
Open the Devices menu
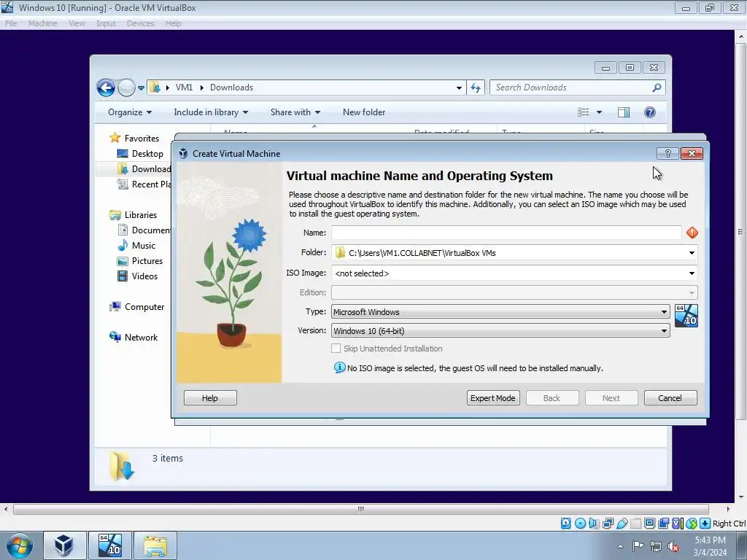click(x=140, y=23)
